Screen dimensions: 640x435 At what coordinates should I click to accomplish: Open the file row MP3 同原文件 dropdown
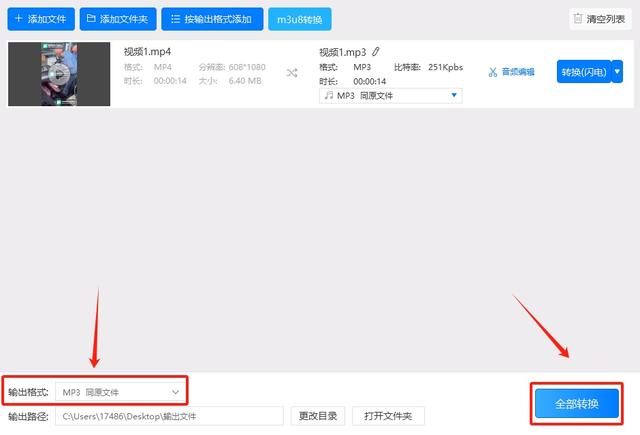tap(391, 95)
